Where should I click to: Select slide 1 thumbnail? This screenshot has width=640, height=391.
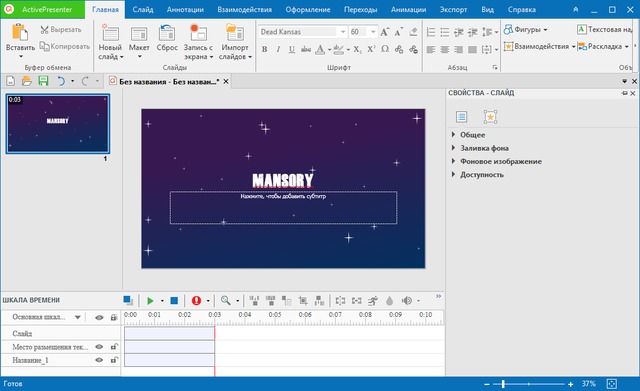[x=58, y=124]
